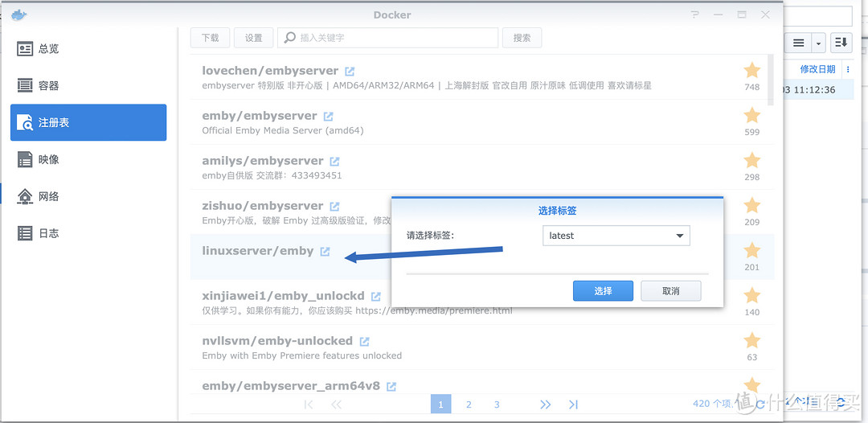
Task: Click the sort icon in background window
Action: (841, 42)
